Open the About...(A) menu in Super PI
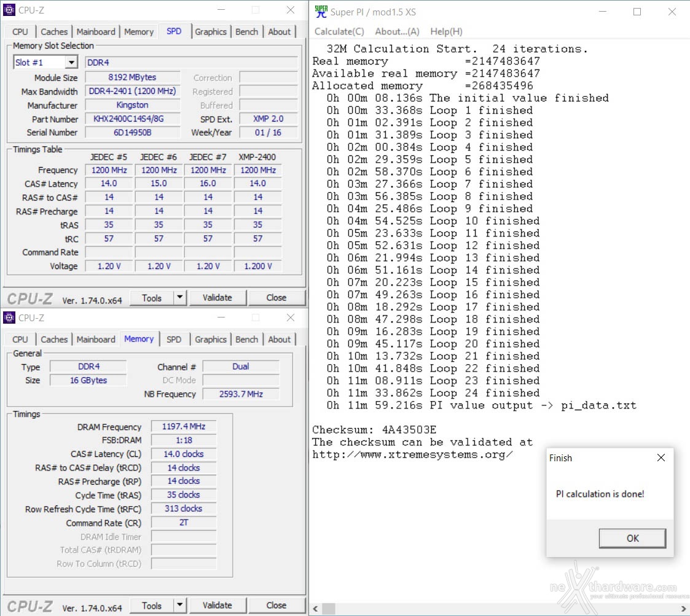The height and width of the screenshot is (616, 690). [397, 31]
